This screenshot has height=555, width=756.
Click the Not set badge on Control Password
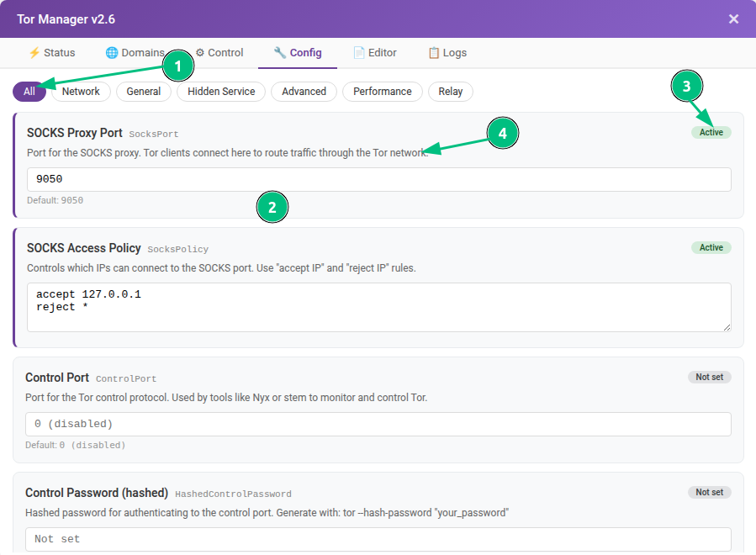(x=709, y=492)
